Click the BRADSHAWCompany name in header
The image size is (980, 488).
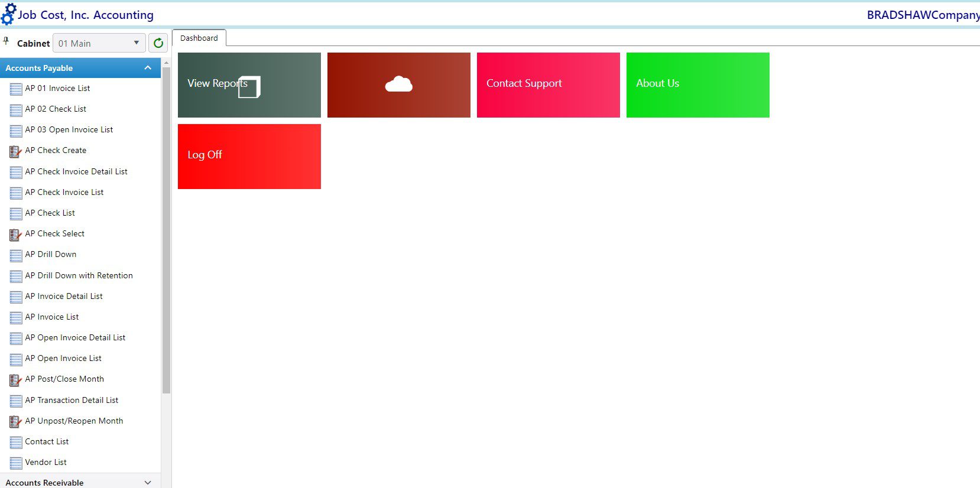point(923,15)
